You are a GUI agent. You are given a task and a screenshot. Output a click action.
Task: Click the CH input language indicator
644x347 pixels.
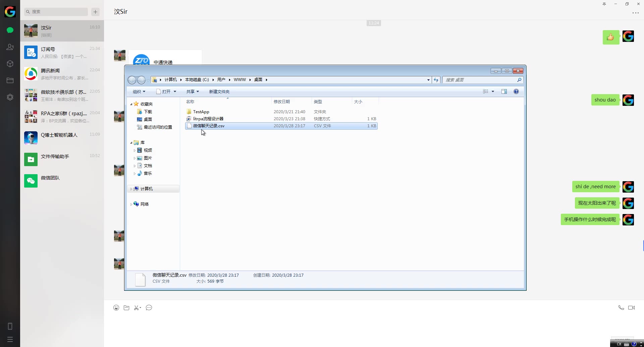point(619,344)
